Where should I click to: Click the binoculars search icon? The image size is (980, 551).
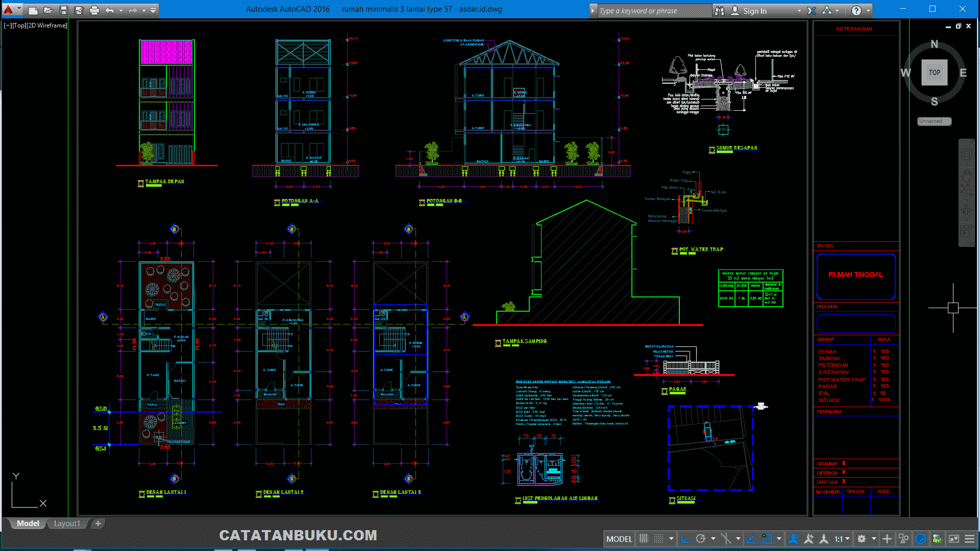coord(720,10)
